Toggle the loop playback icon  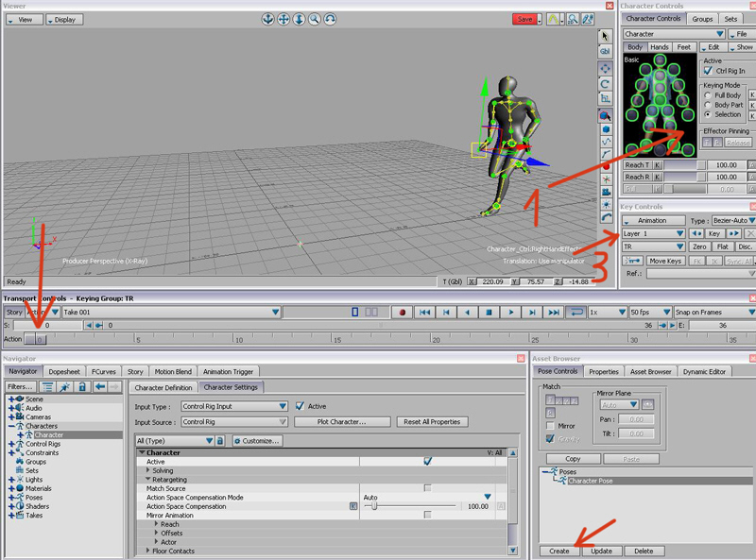[x=576, y=312]
